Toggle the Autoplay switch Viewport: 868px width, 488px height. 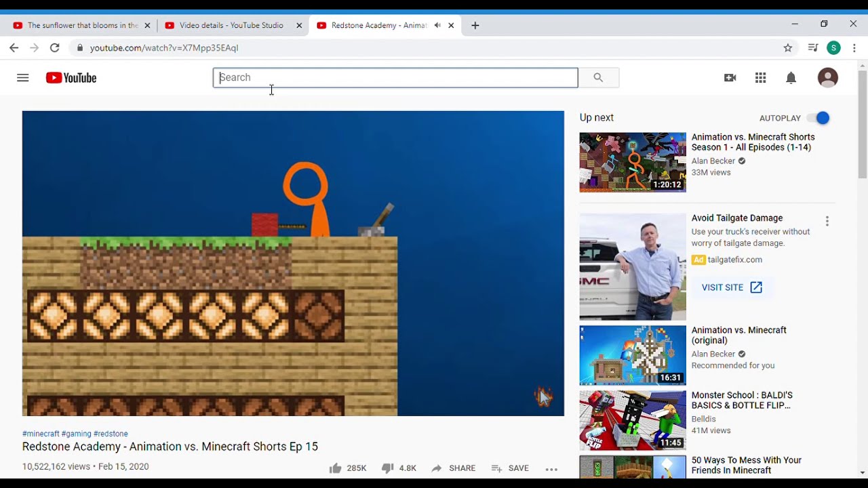click(x=819, y=118)
